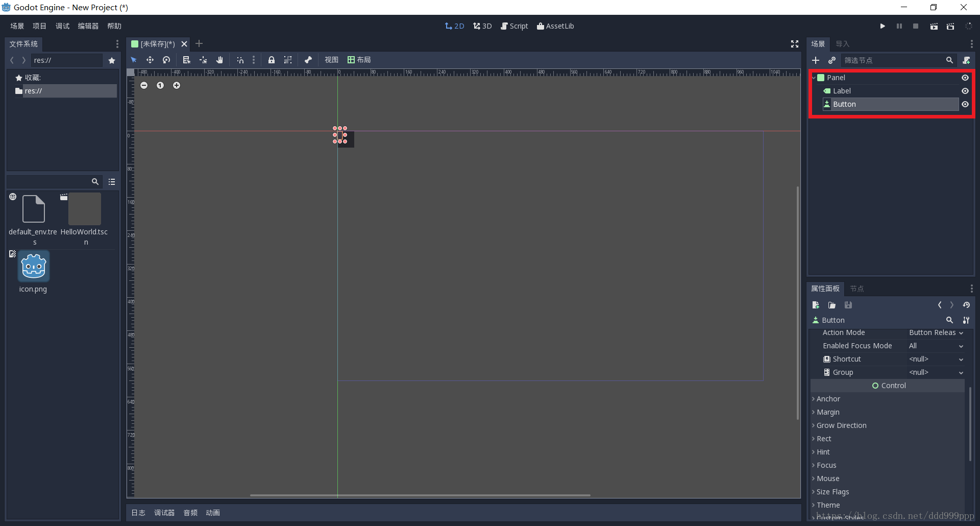This screenshot has width=980, height=526.
Task: Switch to the Pan hand tool
Action: (x=219, y=60)
